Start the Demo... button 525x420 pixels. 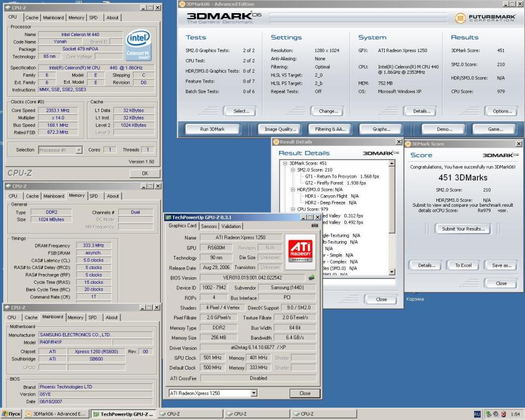point(444,129)
